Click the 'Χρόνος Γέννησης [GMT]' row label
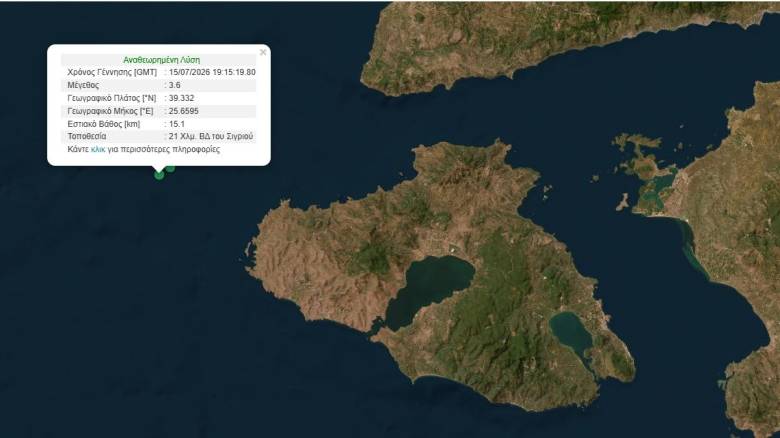Viewport: 780px width, 438px height. click(112, 72)
